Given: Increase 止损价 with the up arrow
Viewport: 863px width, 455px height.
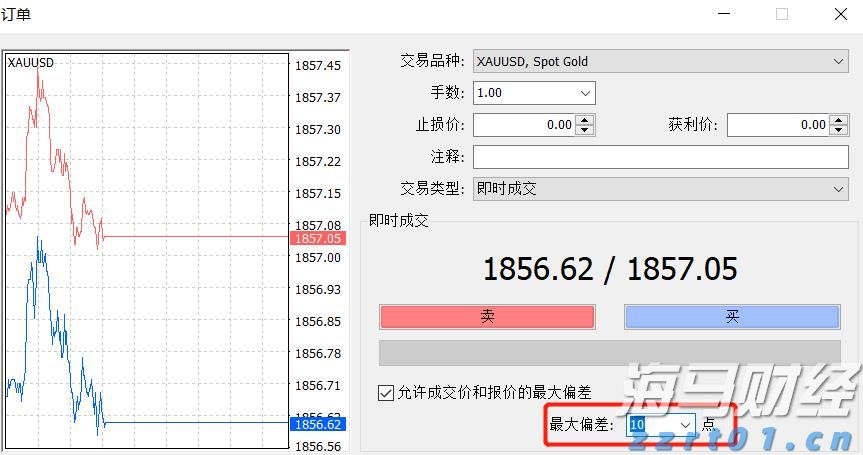Looking at the screenshot, I should (x=585, y=120).
